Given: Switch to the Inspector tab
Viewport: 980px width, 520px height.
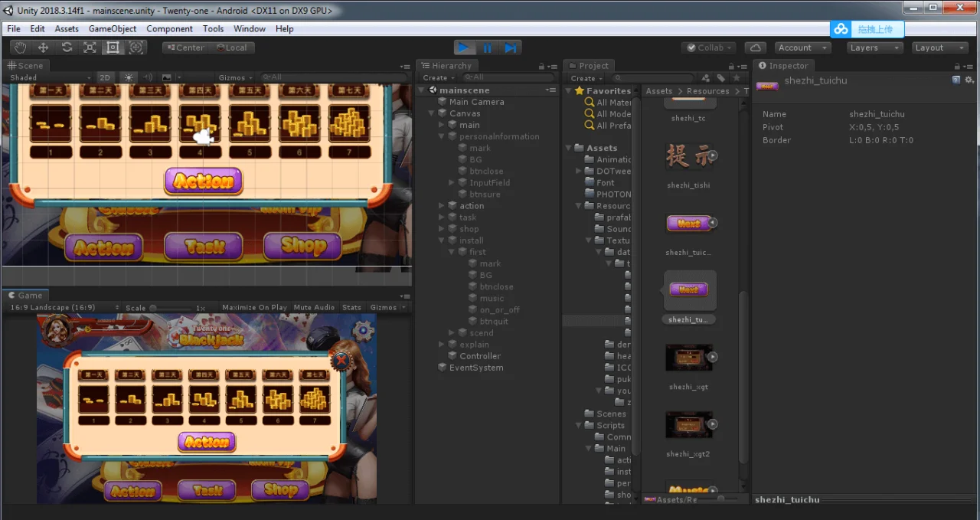Looking at the screenshot, I should click(x=783, y=66).
